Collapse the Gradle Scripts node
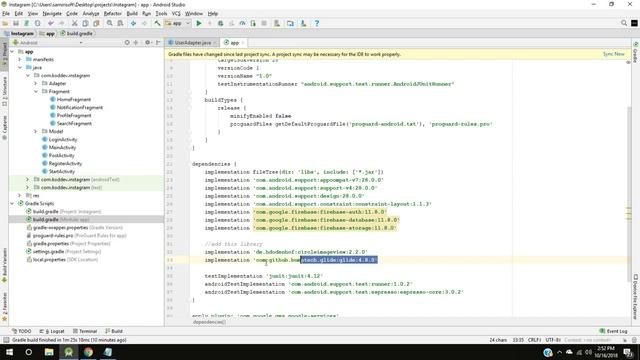The image size is (640, 360). (x=12, y=203)
